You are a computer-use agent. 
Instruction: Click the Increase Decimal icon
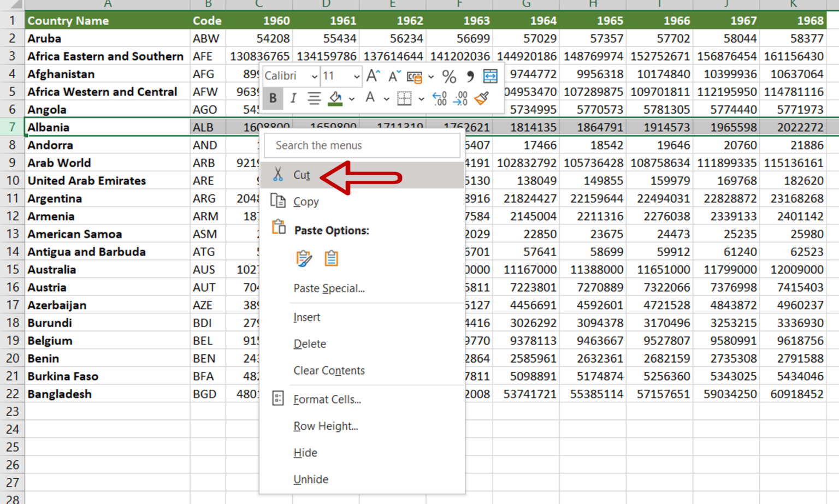[x=440, y=98]
